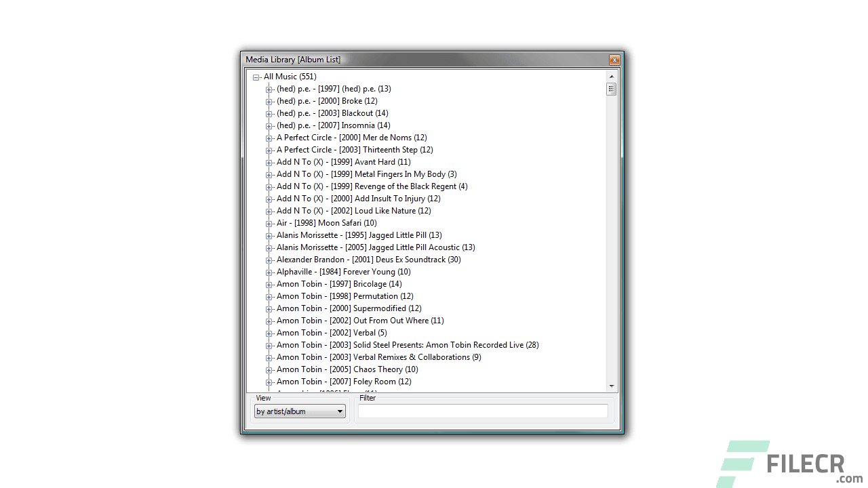Select Add N To (X) Add Insult To Injury
Screen dimensions: 868x488
(358, 199)
